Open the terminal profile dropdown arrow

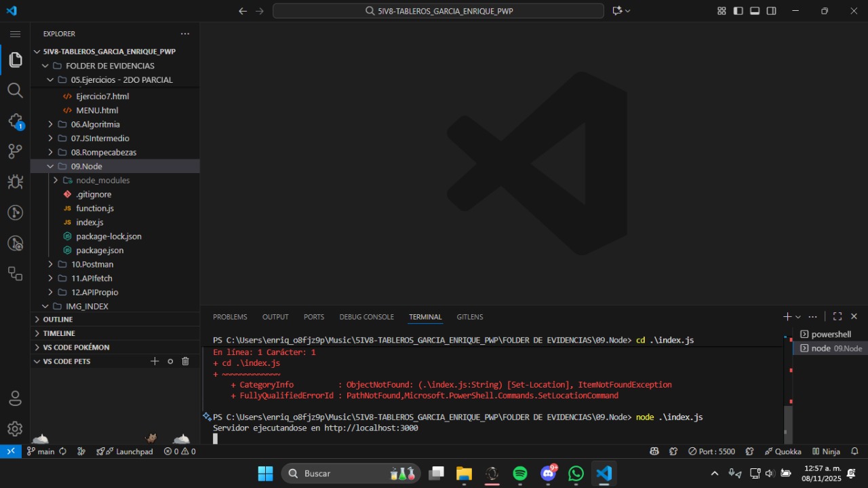[x=797, y=316]
